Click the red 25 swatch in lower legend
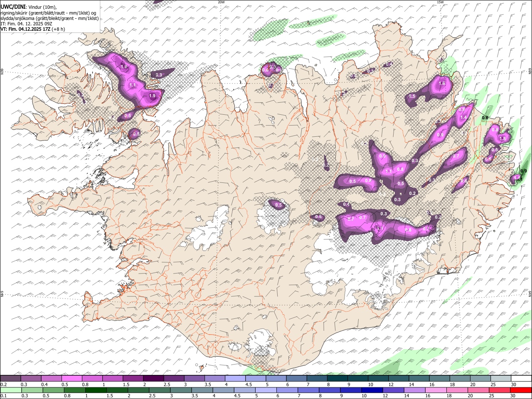 pos(499,390)
